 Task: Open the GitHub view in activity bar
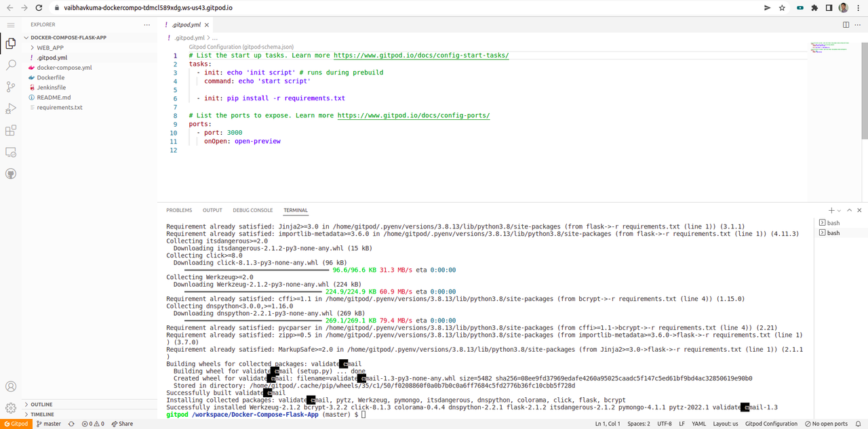[11, 174]
